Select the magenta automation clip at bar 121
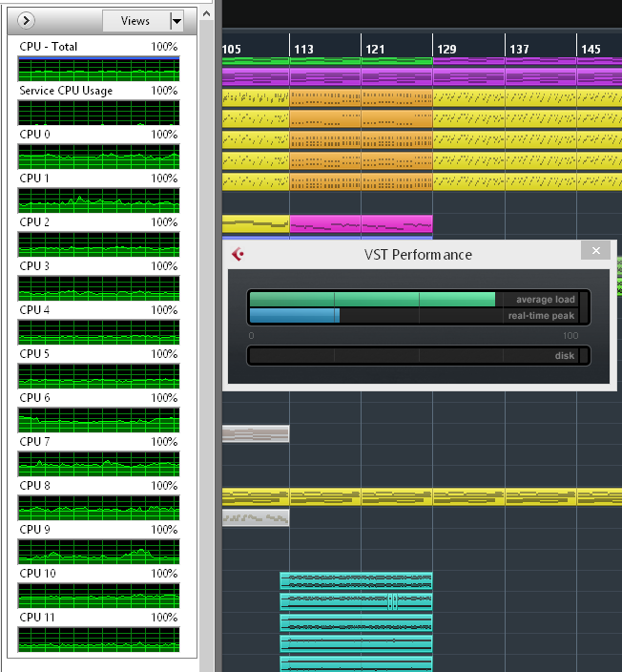The width and height of the screenshot is (622, 672). [x=397, y=224]
